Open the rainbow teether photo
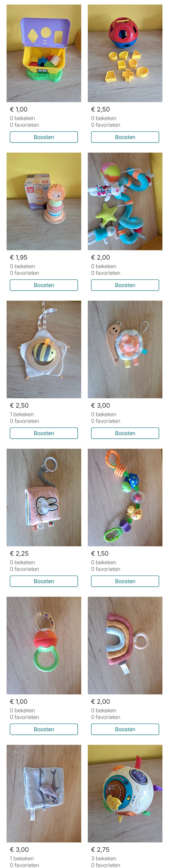The width and height of the screenshot is (169, 868). [x=125, y=645]
